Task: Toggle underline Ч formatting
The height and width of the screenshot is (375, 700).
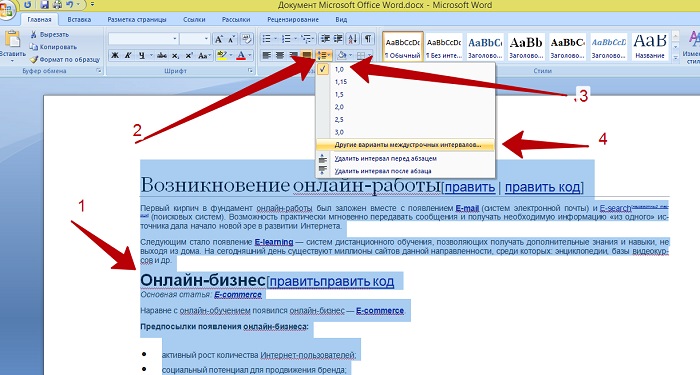Action: pos(142,56)
